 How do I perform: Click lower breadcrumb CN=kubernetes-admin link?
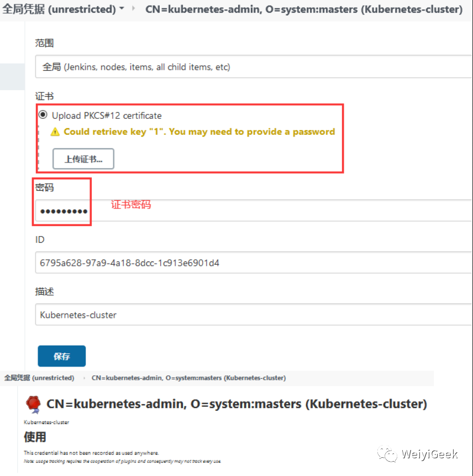[188, 378]
